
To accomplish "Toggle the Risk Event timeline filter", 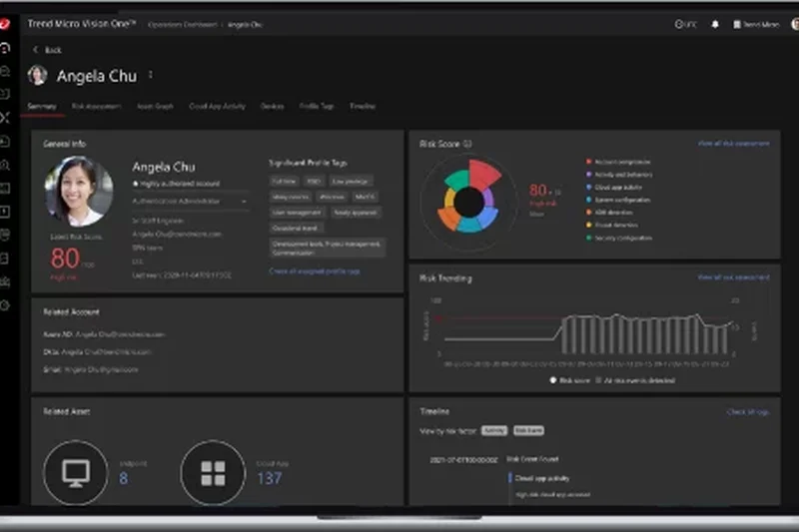I will (x=528, y=431).
